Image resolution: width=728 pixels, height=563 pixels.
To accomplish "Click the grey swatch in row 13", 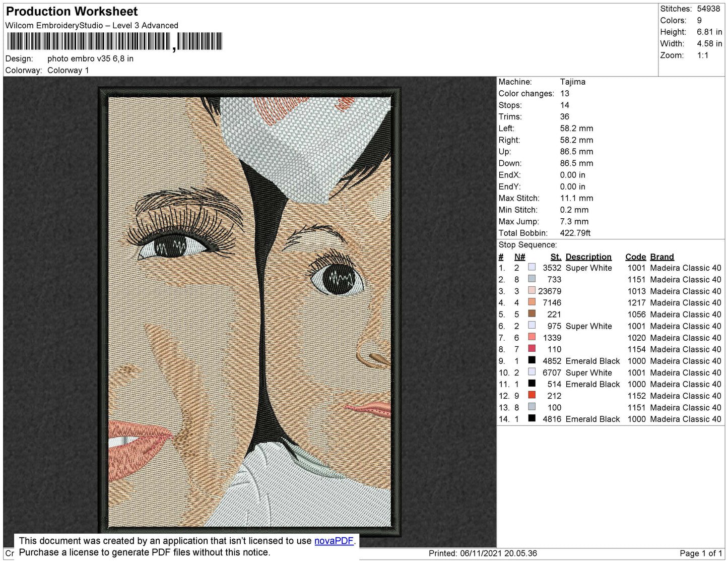I will pos(532,406).
